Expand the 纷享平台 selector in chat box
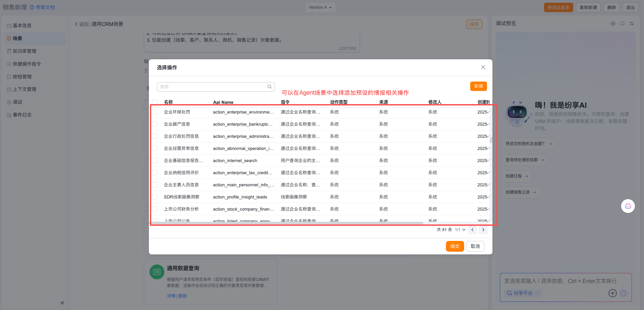Image resolution: width=644 pixels, height=310 pixels. coord(523,293)
